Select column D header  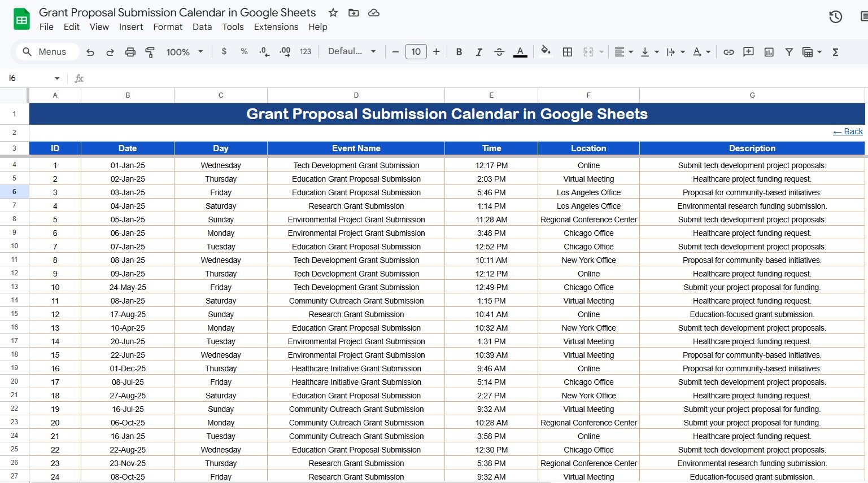tap(356, 95)
